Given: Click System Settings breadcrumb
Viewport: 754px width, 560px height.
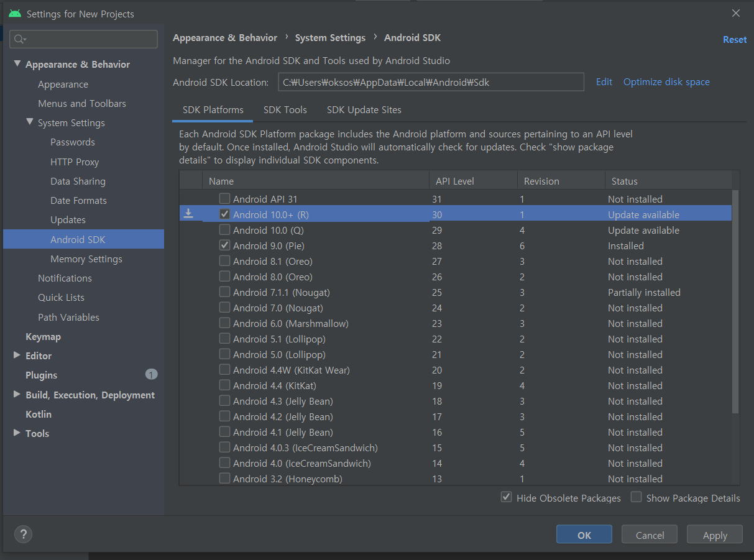Looking at the screenshot, I should (x=330, y=38).
